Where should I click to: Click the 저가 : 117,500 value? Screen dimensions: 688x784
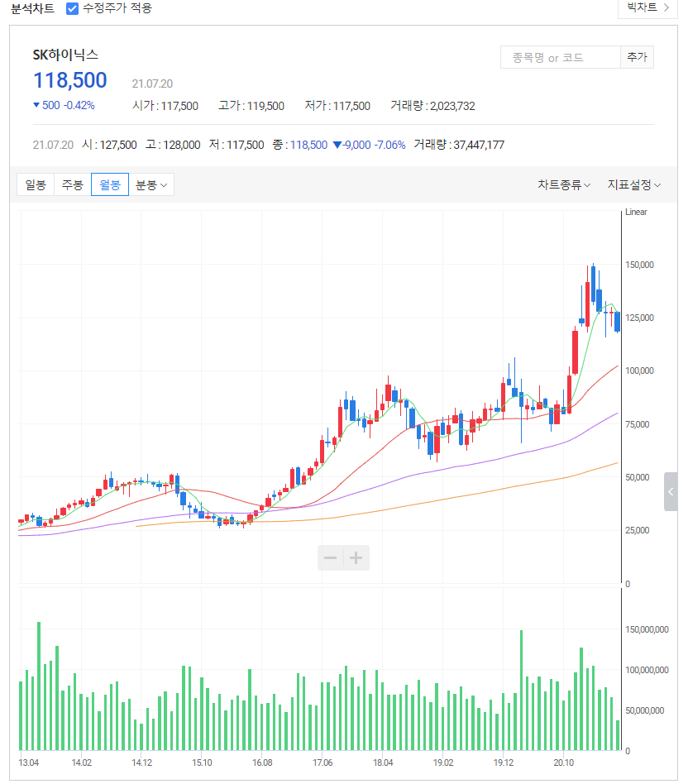(x=337, y=106)
